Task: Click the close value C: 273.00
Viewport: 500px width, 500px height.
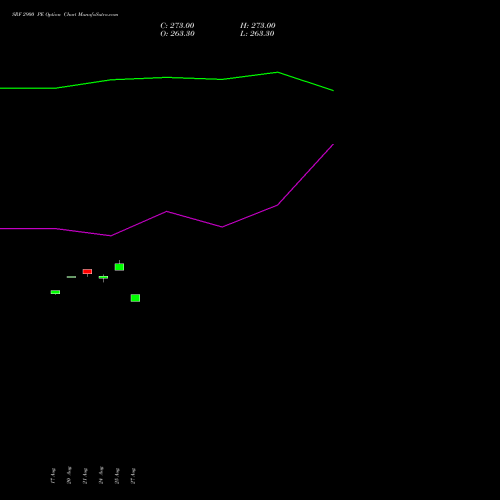Action: [x=177, y=26]
